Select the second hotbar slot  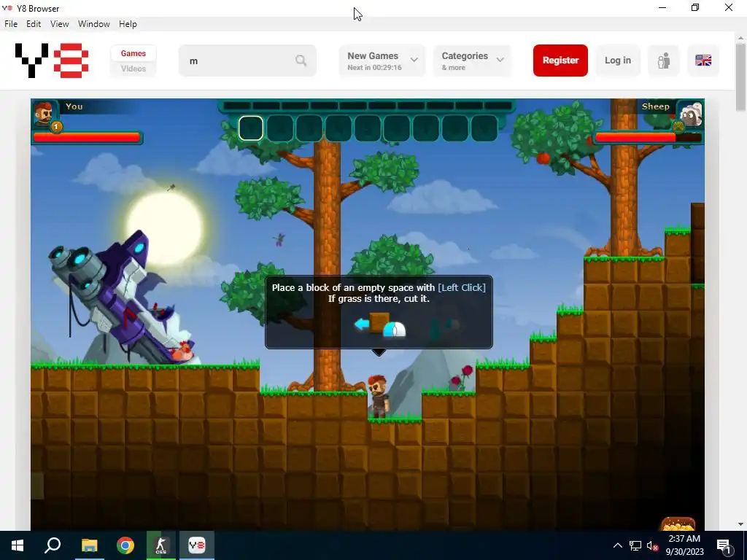tap(280, 128)
